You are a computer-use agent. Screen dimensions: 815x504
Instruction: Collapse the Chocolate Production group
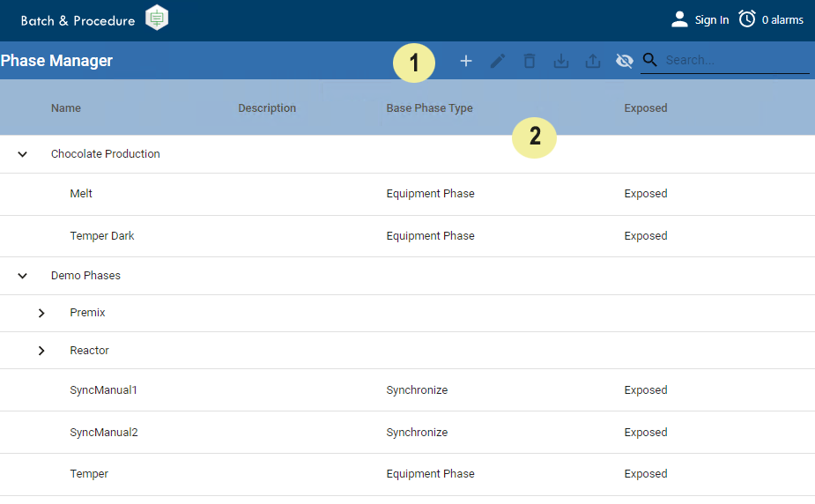pyautogui.click(x=23, y=154)
